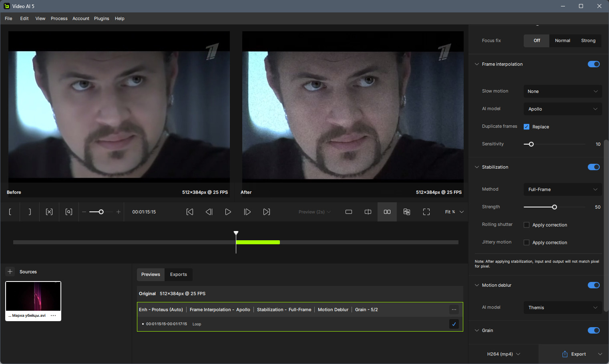Collapse the Stabilization section
Screen dimensions: 609x364
coord(477,167)
